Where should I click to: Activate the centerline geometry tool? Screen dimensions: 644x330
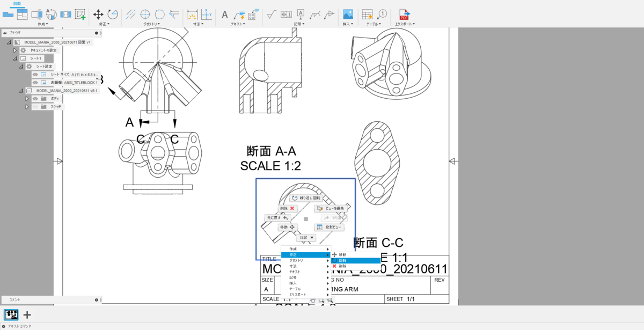130,14
